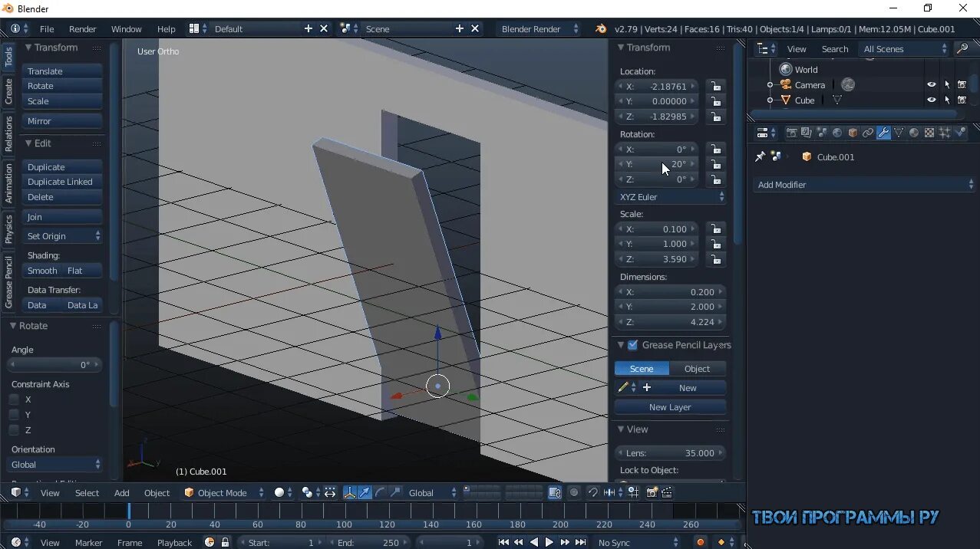Image resolution: width=980 pixels, height=549 pixels.
Task: Enable the Y constraint axis checkbox
Action: [x=14, y=415]
